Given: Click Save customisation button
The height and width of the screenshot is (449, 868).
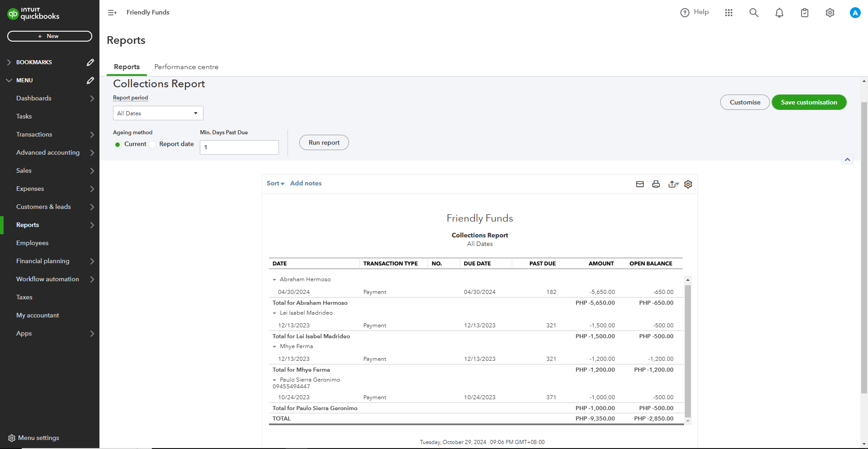Looking at the screenshot, I should tap(809, 102).
